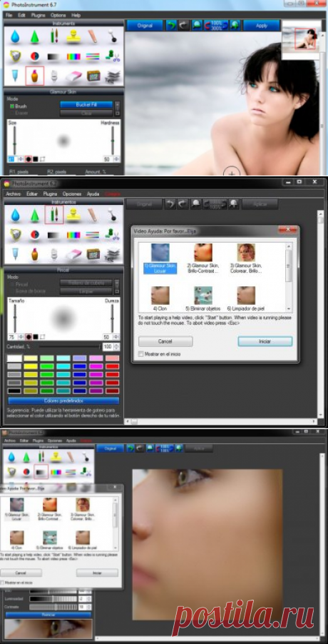Select green stamp with scissors tool in English window

click(113, 56)
